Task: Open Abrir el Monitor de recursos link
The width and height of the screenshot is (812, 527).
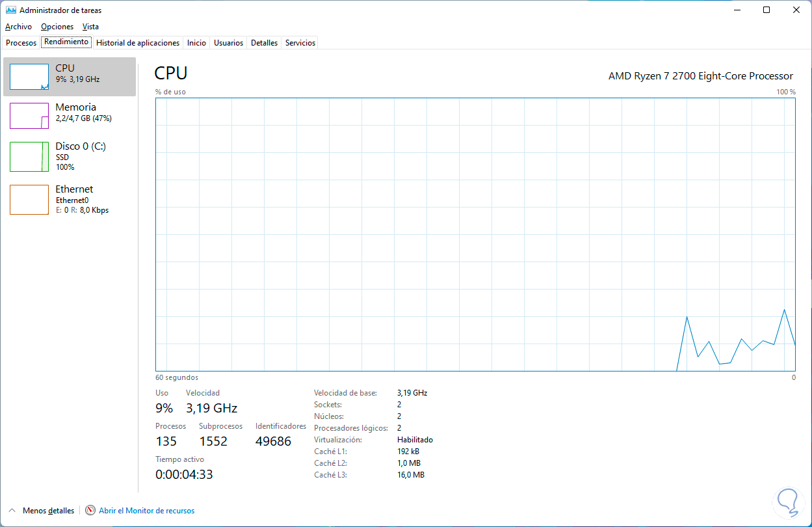Action: click(146, 511)
